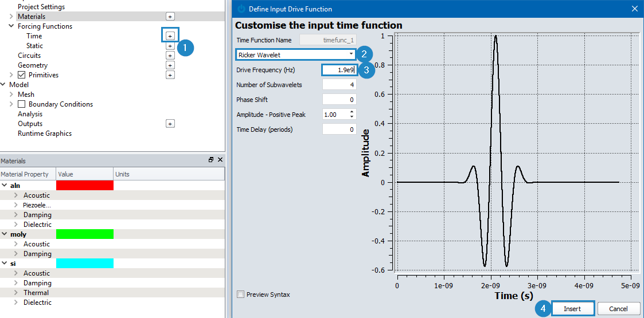
Task: Add a new Time forcing function
Action: tap(170, 36)
